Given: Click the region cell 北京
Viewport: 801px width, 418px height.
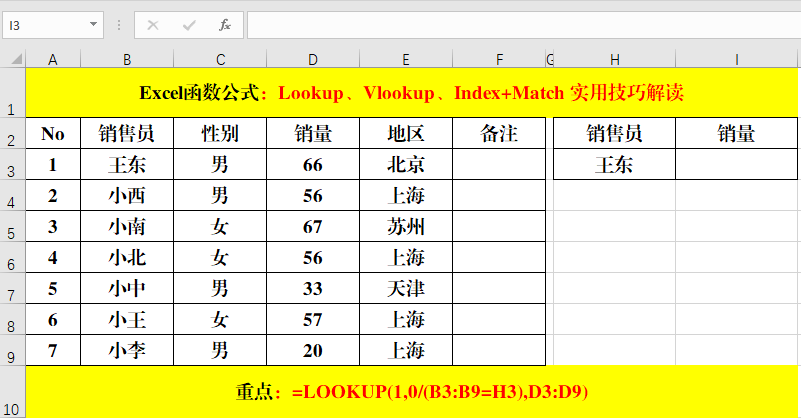Looking at the screenshot, I should coord(406,165).
